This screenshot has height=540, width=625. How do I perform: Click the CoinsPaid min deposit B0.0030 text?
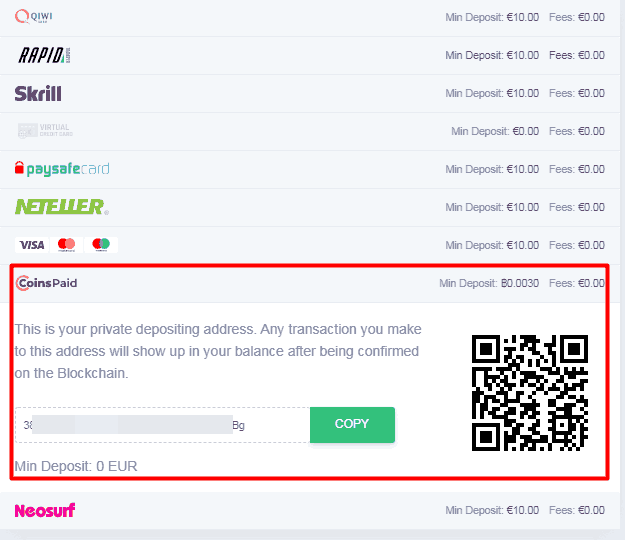click(489, 283)
